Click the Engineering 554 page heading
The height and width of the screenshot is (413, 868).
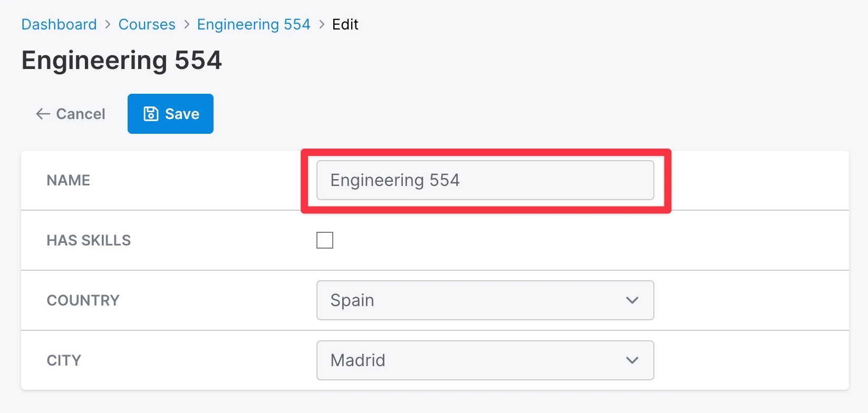(122, 60)
